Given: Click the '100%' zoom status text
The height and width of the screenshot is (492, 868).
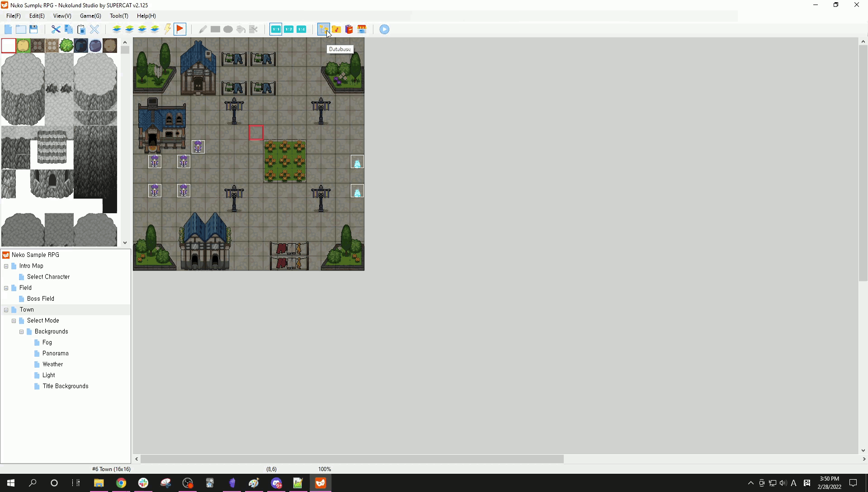Looking at the screenshot, I should [x=325, y=469].
